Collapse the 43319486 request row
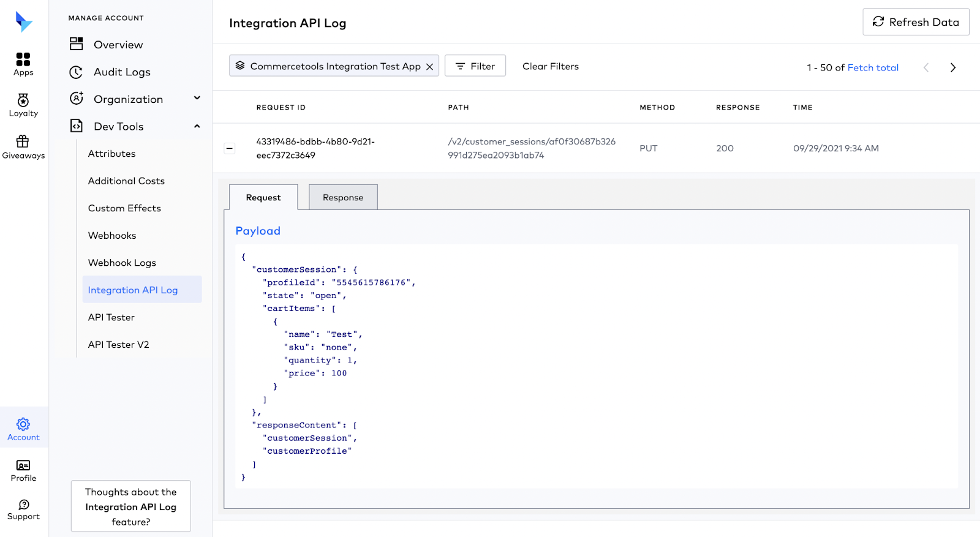This screenshot has height=537, width=980. coord(230,148)
